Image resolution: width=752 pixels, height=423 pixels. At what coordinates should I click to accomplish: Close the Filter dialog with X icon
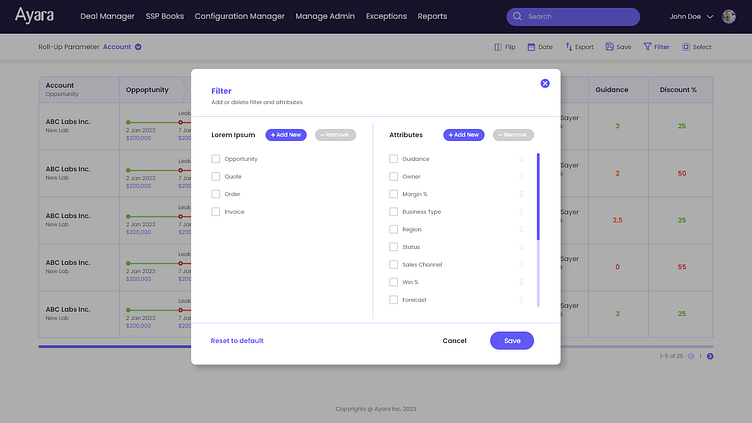click(545, 83)
